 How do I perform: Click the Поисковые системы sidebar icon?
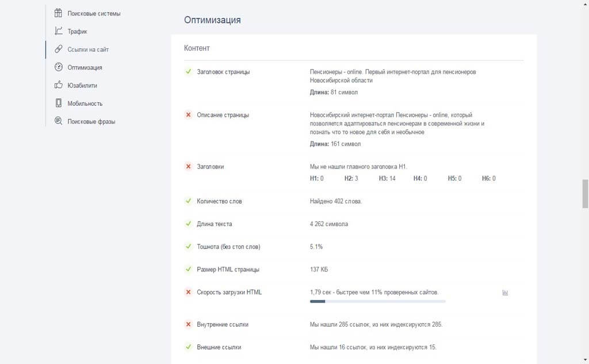tap(58, 13)
